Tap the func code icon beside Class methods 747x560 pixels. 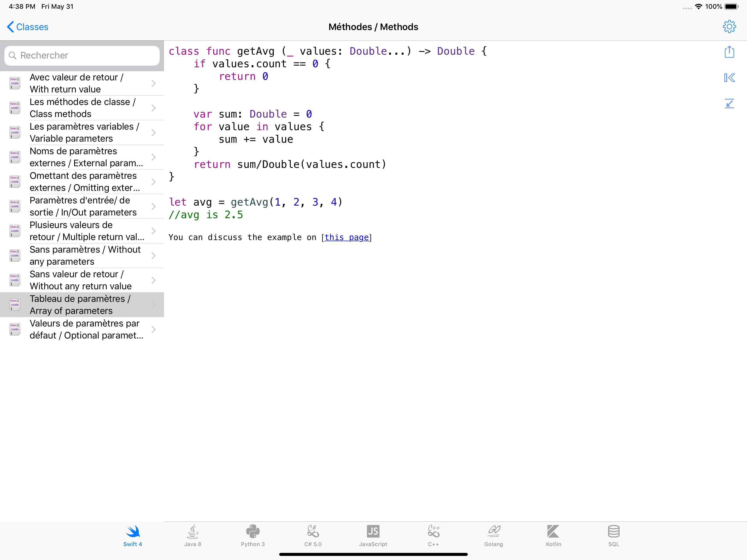(x=14, y=107)
